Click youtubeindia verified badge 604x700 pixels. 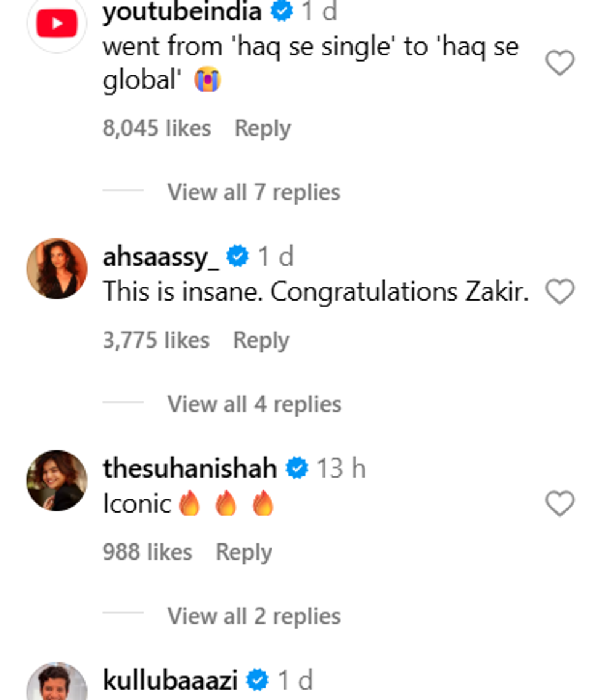(282, 12)
